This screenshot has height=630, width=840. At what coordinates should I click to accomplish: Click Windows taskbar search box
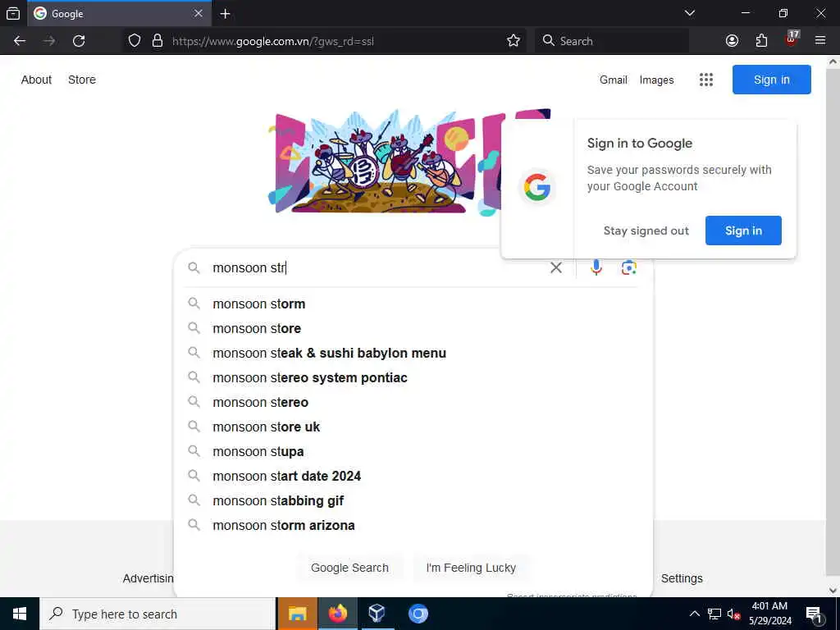[157, 614]
